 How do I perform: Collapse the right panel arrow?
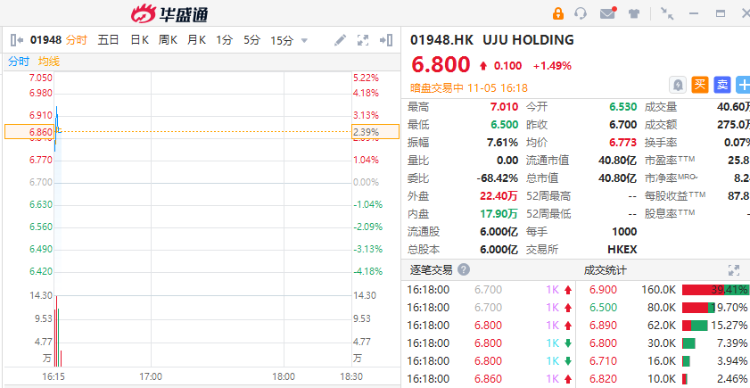tap(386, 40)
